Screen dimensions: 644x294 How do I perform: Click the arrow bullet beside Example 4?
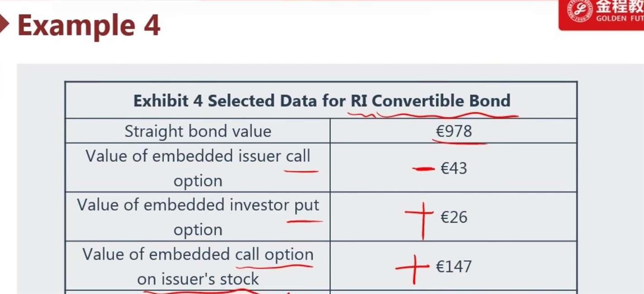tap(5, 25)
